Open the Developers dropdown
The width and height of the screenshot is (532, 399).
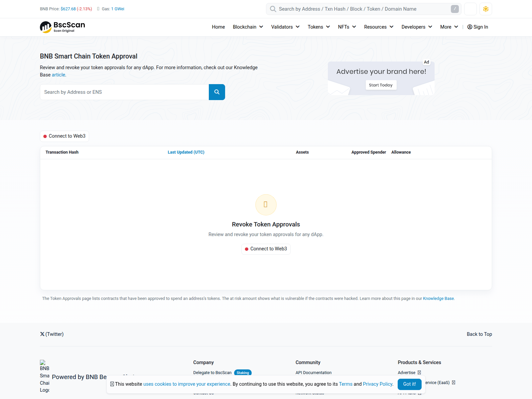click(417, 27)
